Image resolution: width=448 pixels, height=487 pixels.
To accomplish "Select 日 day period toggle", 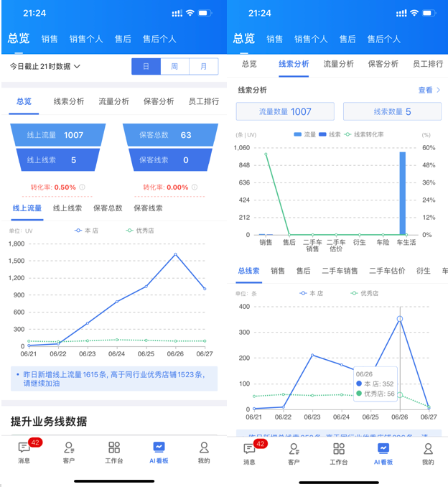I will (146, 66).
